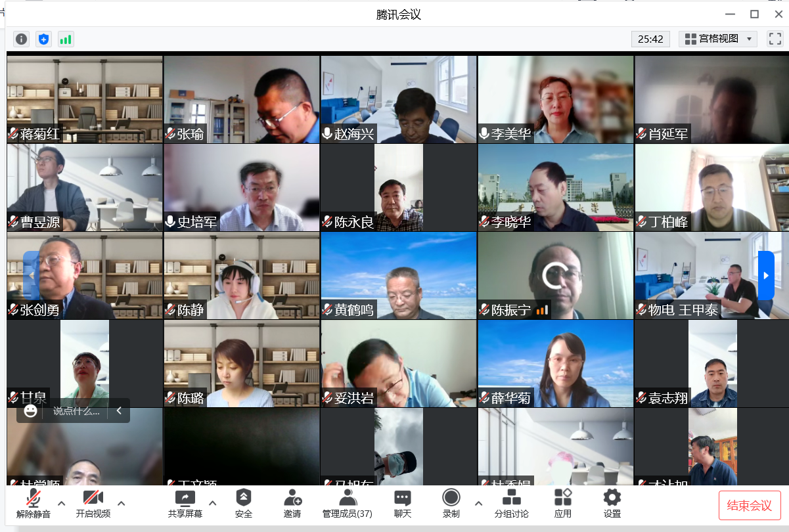Screen dimensions: 789x532
Task: Open the 邀请 invite dialog
Action: click(x=292, y=504)
